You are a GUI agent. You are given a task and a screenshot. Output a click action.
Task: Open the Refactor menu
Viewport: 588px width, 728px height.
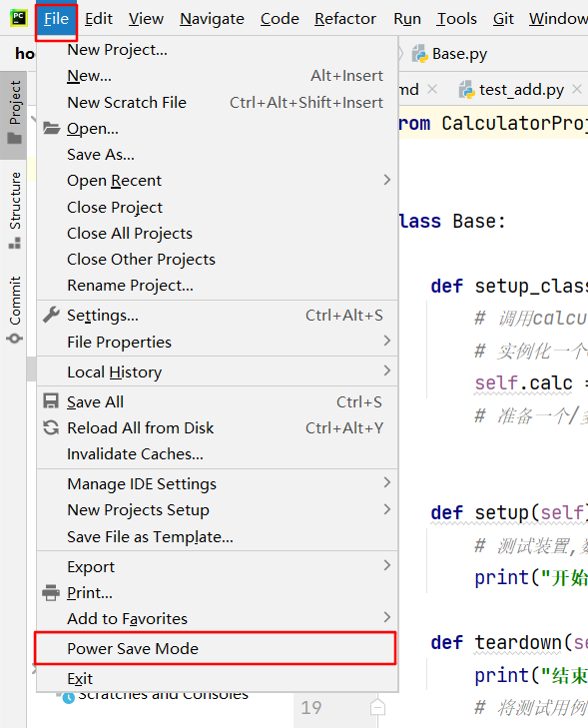344,19
